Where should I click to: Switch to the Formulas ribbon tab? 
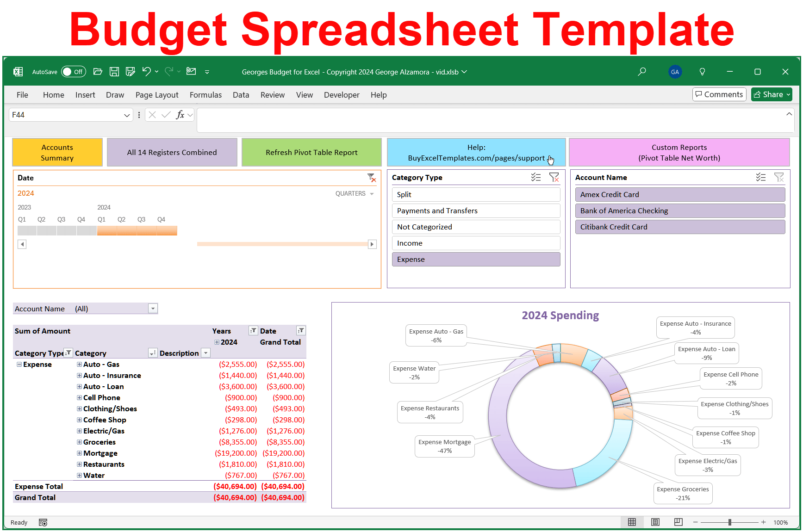(205, 95)
